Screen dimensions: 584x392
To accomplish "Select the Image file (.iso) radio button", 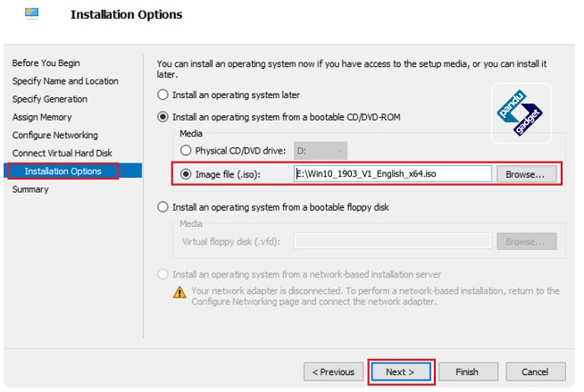I will click(186, 174).
